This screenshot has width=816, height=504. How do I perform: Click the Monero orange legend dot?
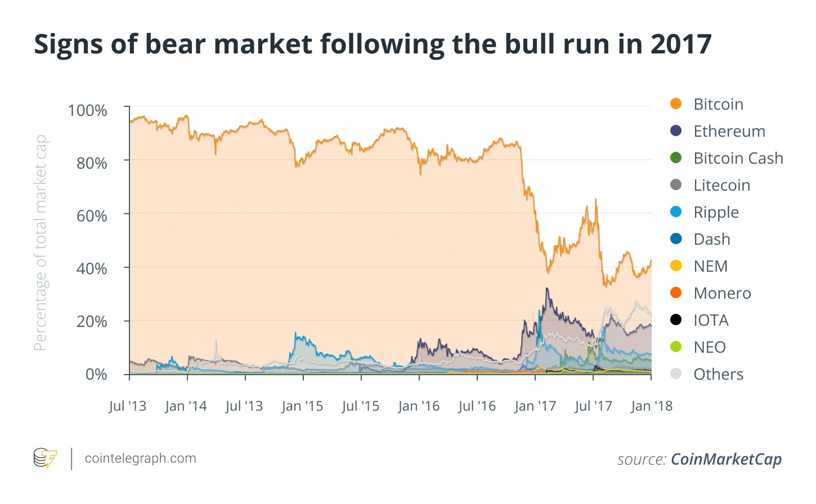(676, 293)
